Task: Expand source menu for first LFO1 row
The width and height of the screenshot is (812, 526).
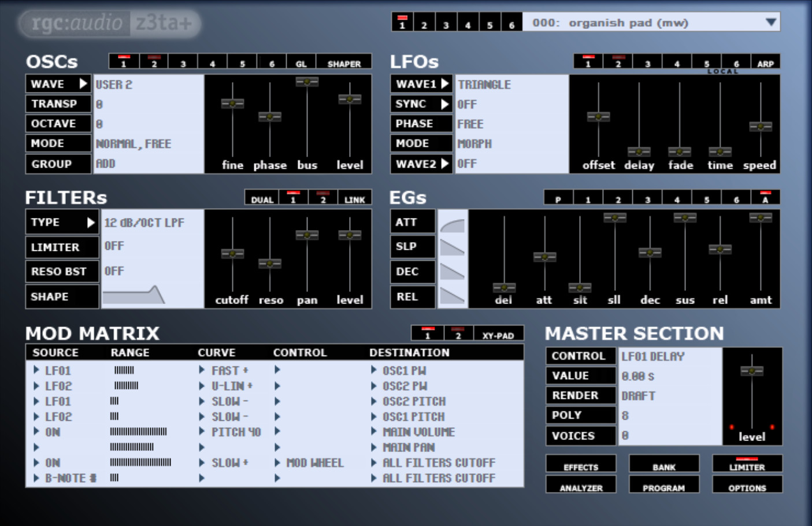Action: point(36,370)
